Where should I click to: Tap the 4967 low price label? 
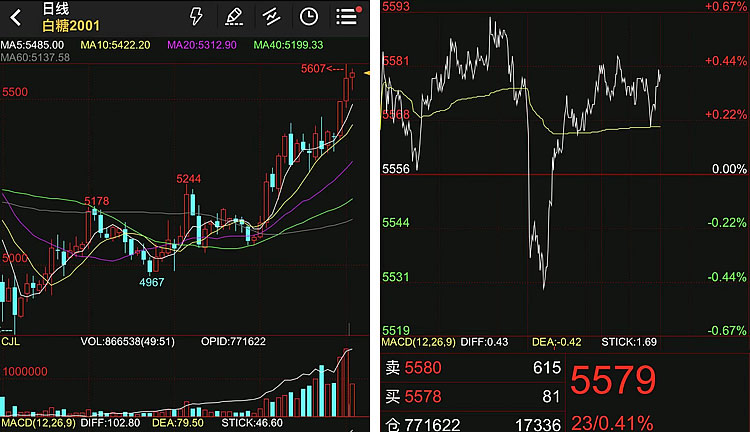[x=152, y=282]
